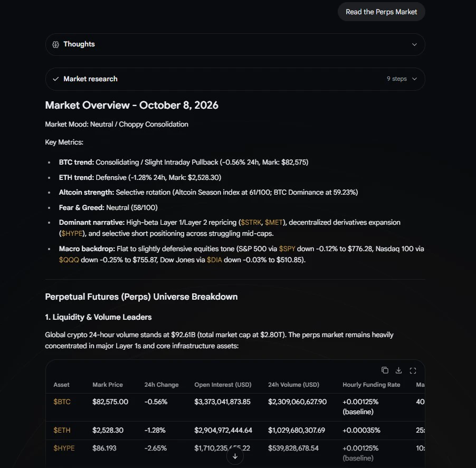Click the Hourly Funding Rate column header
Image resolution: width=476 pixels, height=468 pixels.
coord(372,385)
